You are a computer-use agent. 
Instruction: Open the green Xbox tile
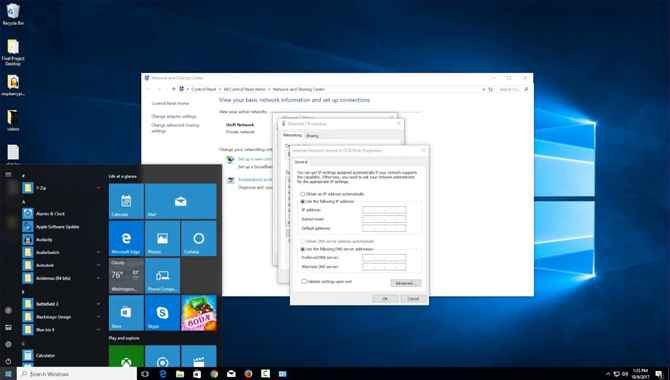pyautogui.click(x=126, y=356)
